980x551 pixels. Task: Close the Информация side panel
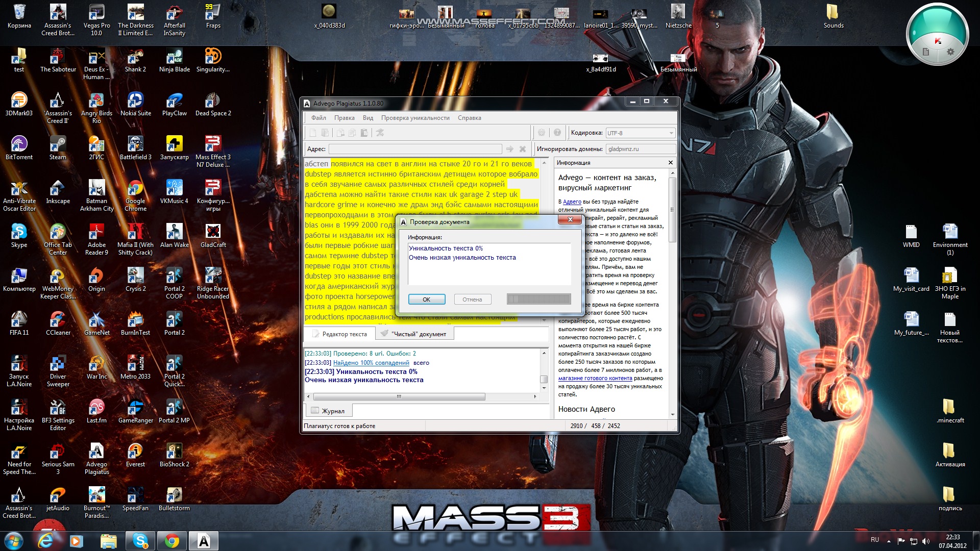671,162
